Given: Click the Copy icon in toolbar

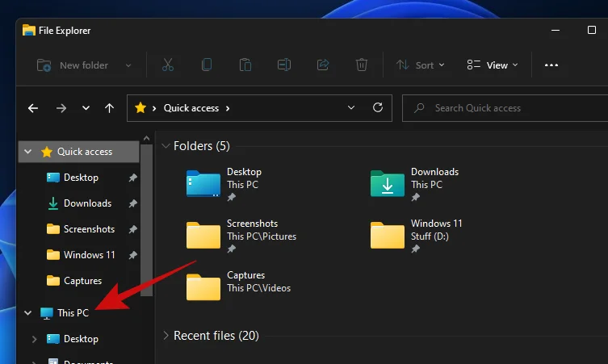Looking at the screenshot, I should coord(207,65).
